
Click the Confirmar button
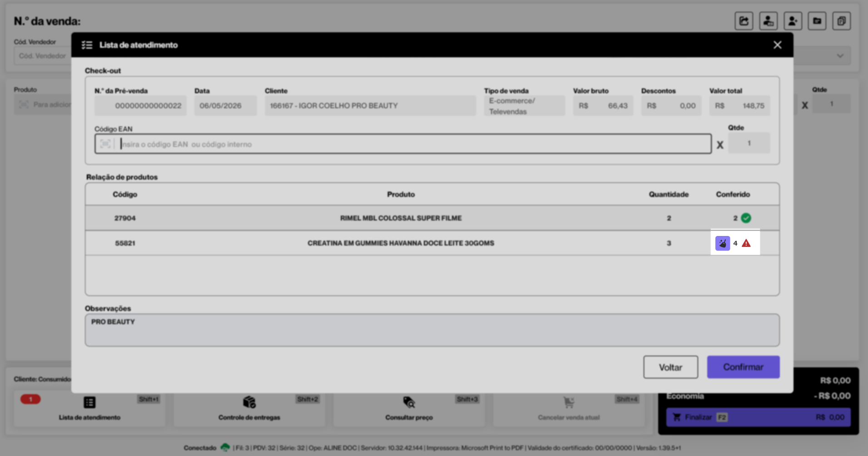pos(743,367)
